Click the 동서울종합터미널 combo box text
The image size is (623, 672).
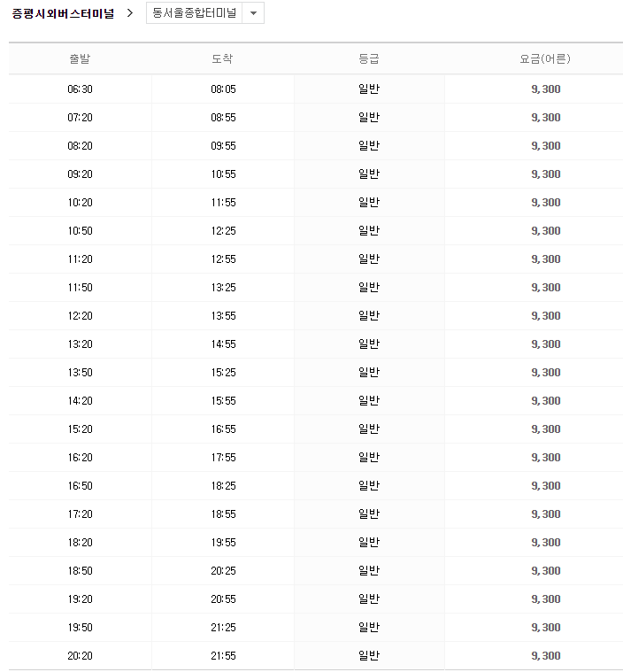pyautogui.click(x=195, y=13)
